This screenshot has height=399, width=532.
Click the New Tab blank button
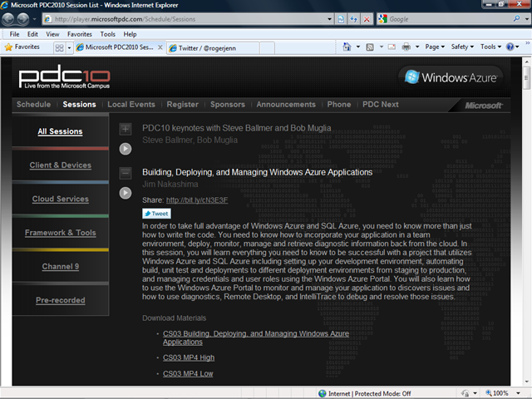pyautogui.click(x=268, y=48)
